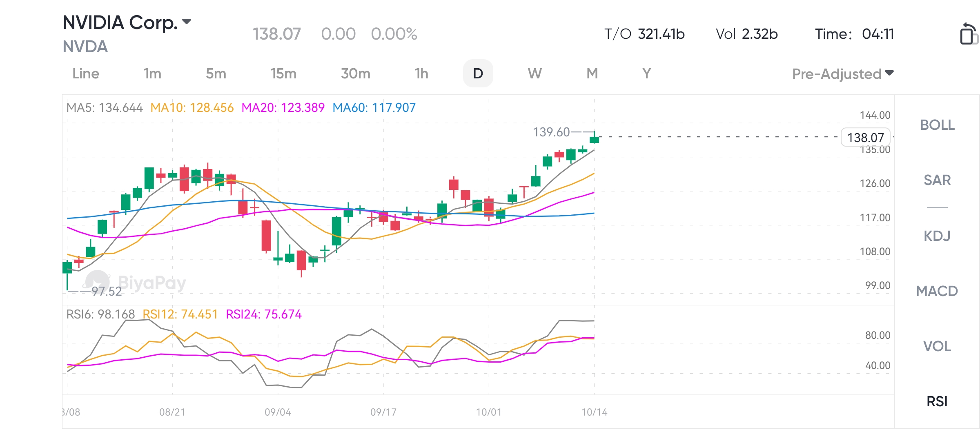Click the latest green candlestick on 10/14
The image size is (980, 441).
[x=594, y=139]
